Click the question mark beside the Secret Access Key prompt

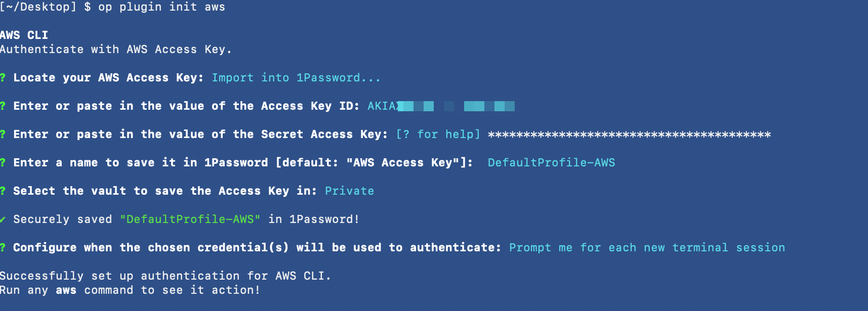tap(3, 135)
